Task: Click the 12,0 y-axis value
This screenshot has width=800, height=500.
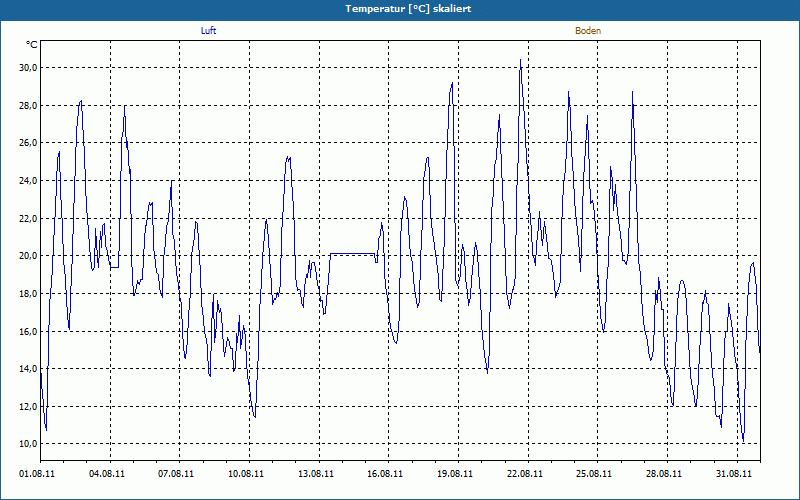Action: click(x=29, y=406)
